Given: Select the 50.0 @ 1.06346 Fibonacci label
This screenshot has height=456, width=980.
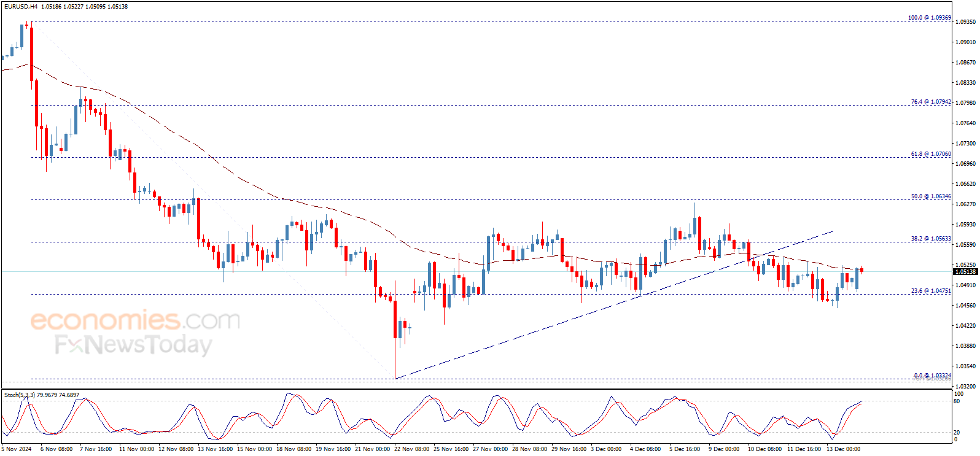Looking at the screenshot, I should pos(931,196).
